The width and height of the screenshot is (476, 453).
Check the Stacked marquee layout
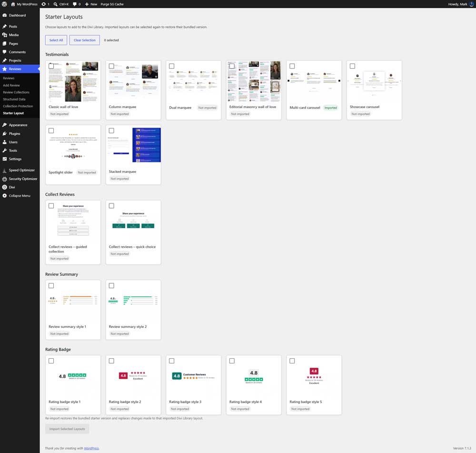(x=111, y=131)
